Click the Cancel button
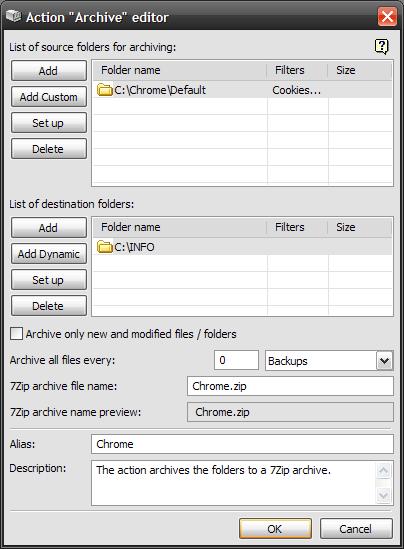The image size is (404, 549). coord(356,529)
